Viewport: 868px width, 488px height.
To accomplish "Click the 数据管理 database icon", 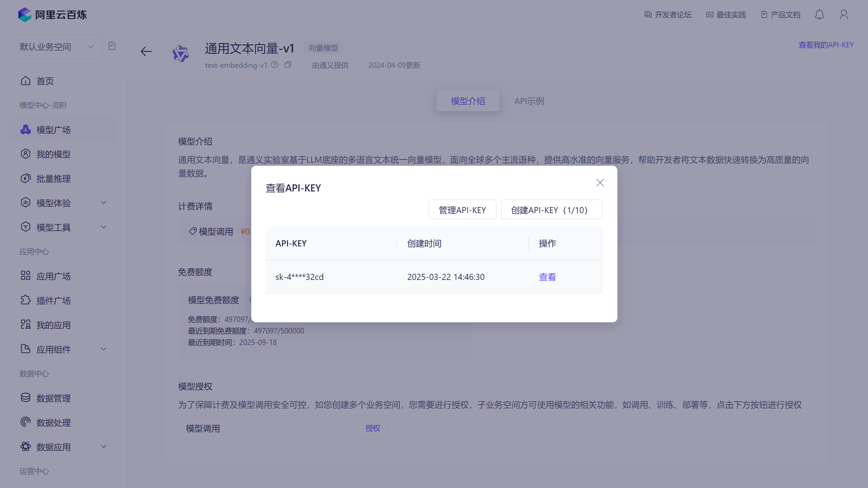I will tap(25, 398).
